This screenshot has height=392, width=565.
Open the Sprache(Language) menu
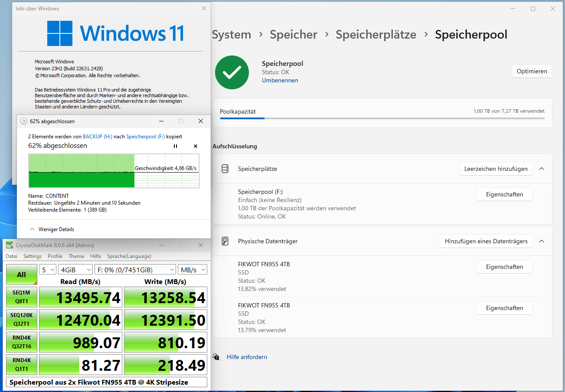[x=129, y=256]
